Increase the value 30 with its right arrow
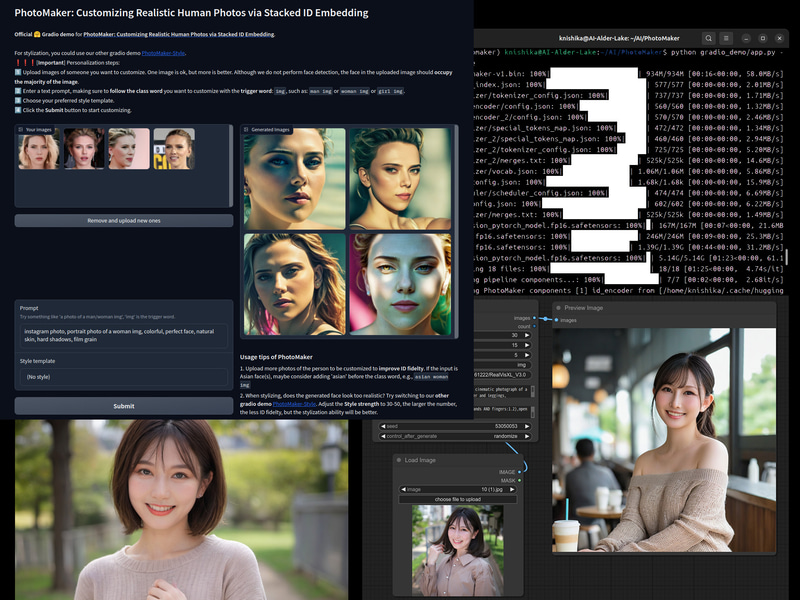 pyautogui.click(x=527, y=335)
